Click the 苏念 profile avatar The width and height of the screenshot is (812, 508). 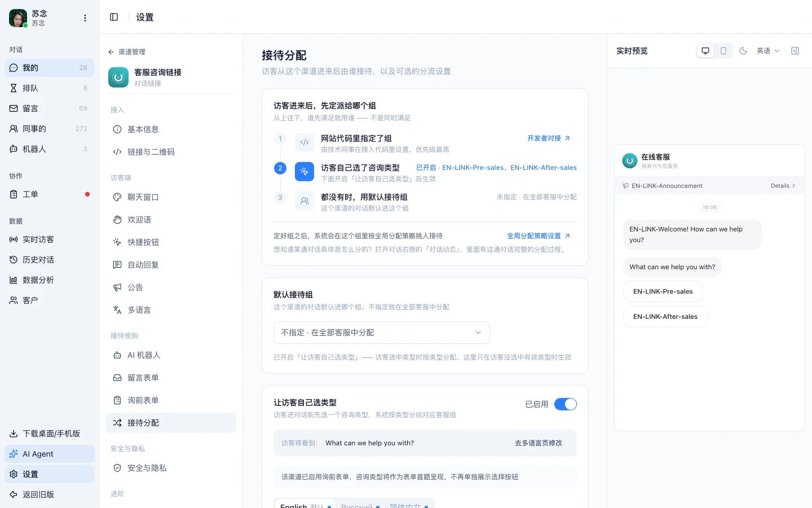[18, 18]
